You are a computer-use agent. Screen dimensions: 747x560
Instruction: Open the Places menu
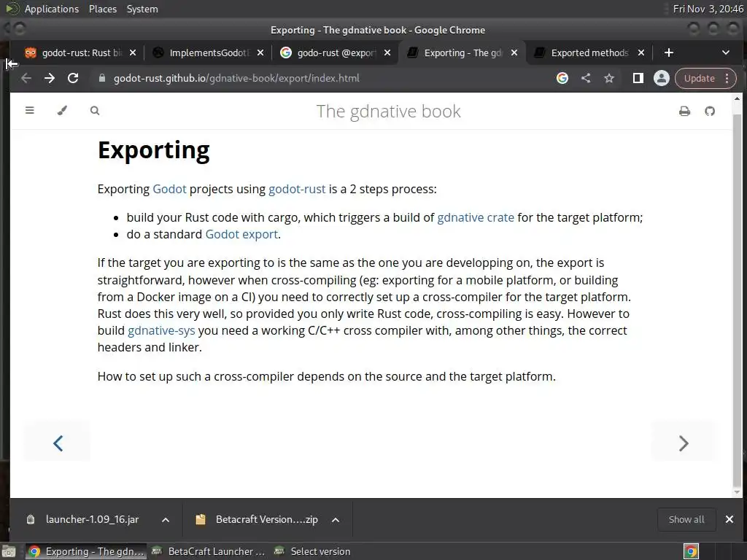(102, 9)
